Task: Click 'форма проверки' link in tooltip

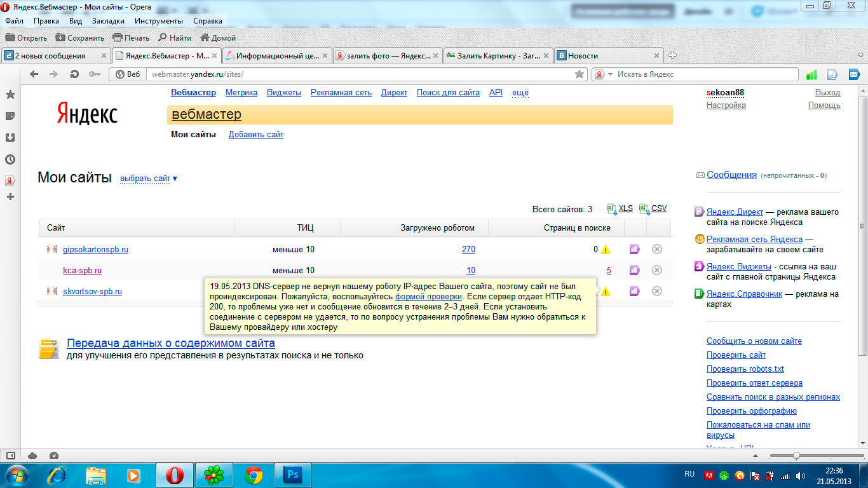Action: tap(429, 297)
